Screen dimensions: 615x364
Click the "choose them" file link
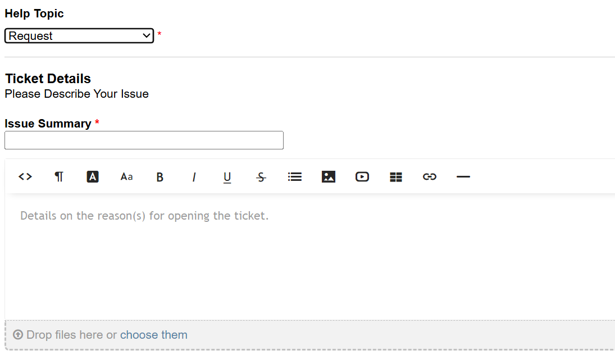tap(154, 335)
